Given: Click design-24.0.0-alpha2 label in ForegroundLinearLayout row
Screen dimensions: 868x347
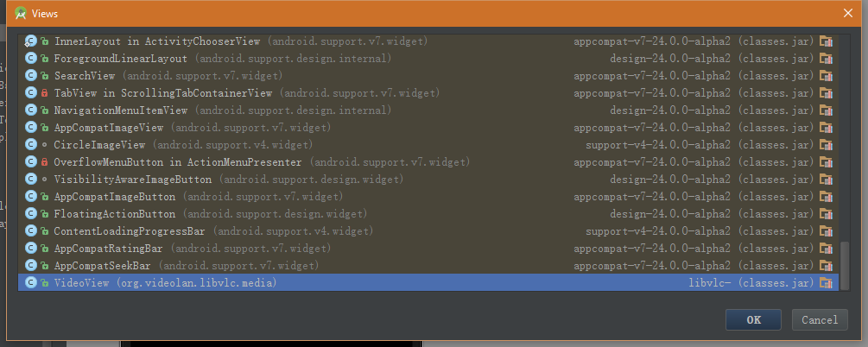Looking at the screenshot, I should pyautogui.click(x=670, y=58).
